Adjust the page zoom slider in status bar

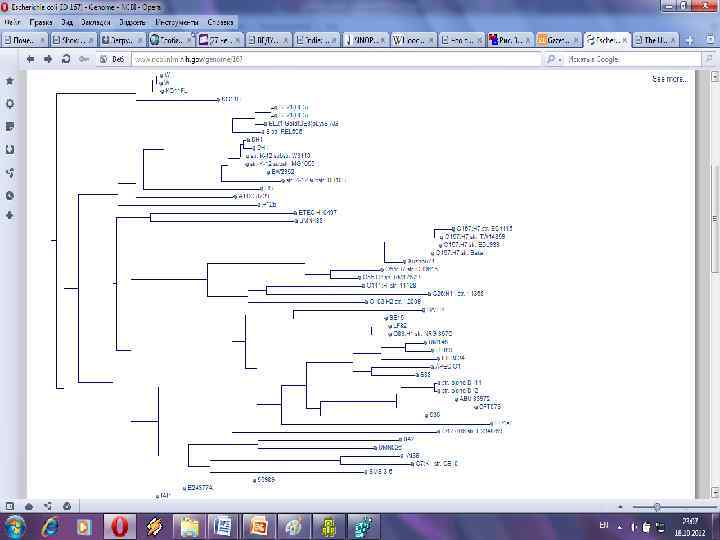pos(657,507)
